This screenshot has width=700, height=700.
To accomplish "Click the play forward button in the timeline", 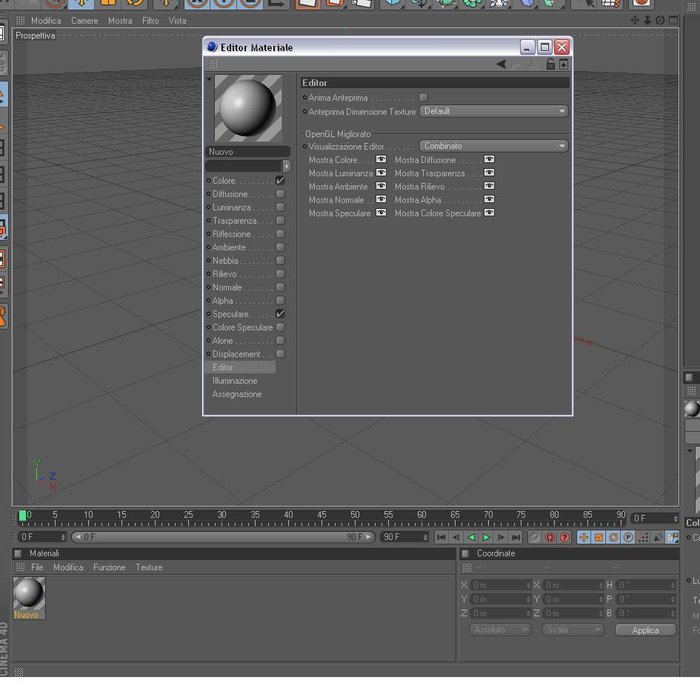I will coord(486,537).
